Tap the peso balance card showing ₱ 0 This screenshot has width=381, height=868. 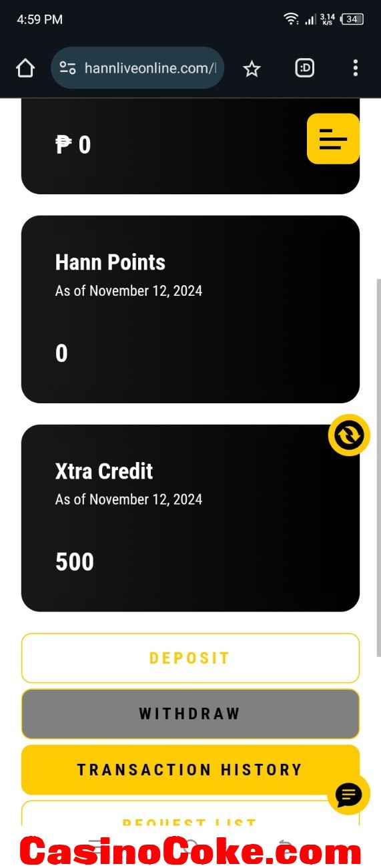(x=190, y=147)
